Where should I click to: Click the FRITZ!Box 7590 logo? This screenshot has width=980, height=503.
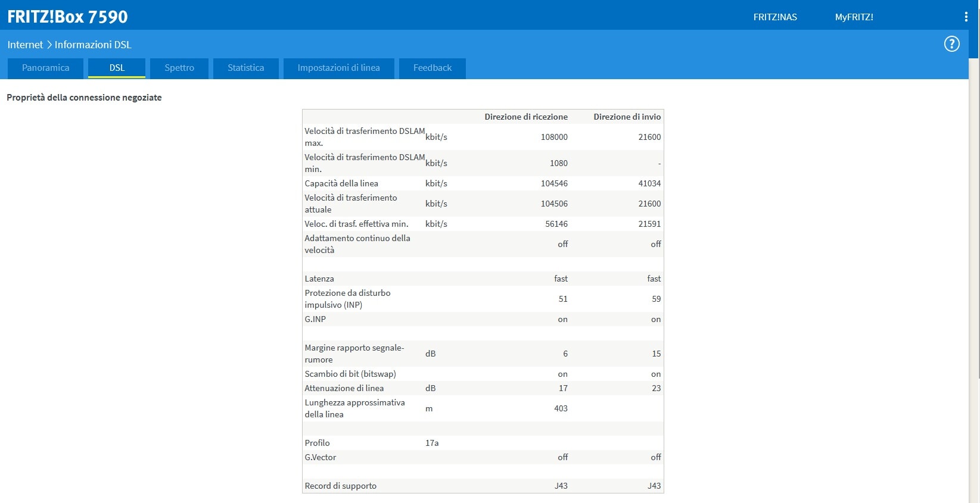click(x=67, y=17)
